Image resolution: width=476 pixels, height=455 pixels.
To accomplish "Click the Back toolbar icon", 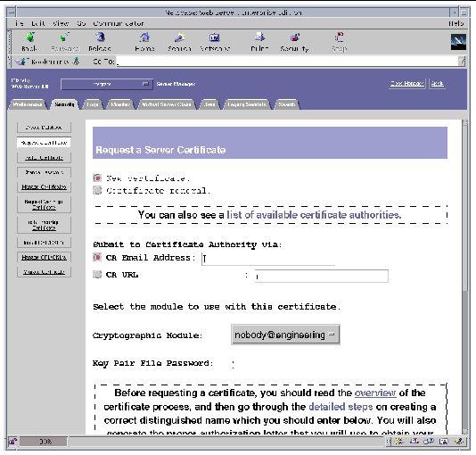I will click(29, 41).
